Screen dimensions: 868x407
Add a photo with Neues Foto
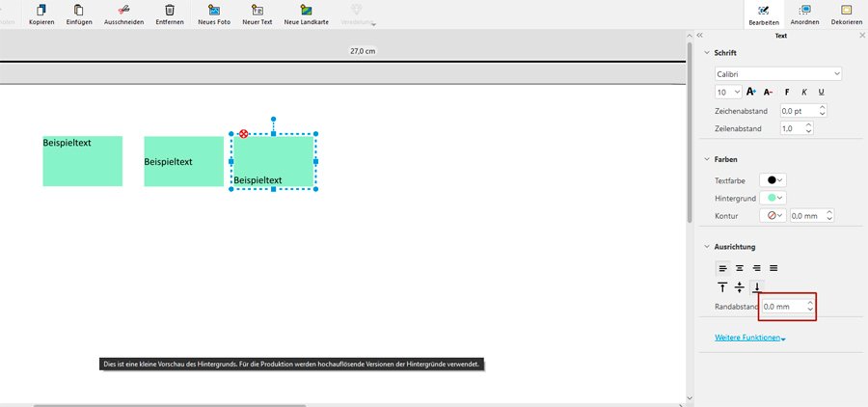coord(214,10)
